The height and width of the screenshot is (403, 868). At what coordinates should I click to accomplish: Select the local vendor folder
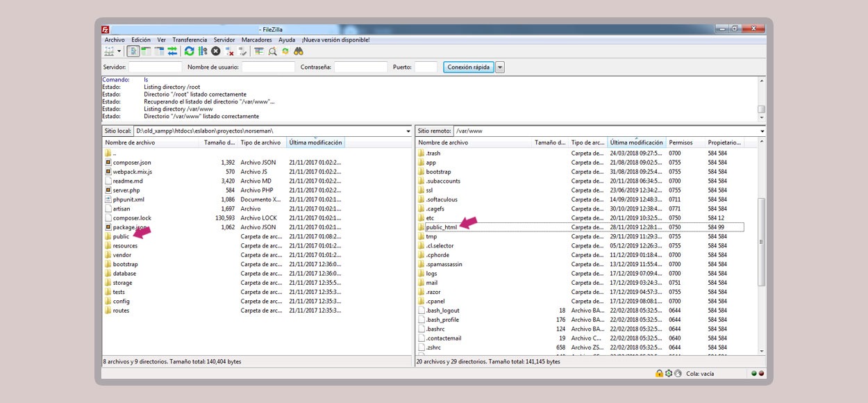click(x=122, y=255)
